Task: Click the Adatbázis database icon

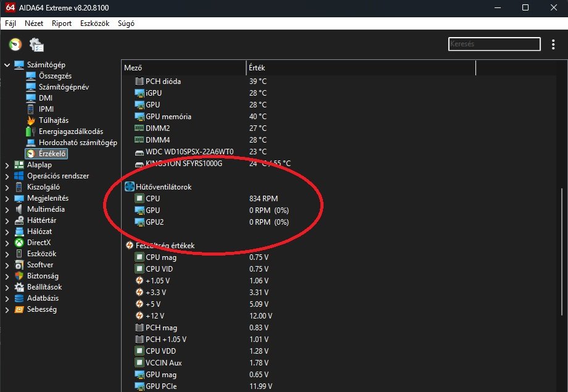Action: coord(19,298)
